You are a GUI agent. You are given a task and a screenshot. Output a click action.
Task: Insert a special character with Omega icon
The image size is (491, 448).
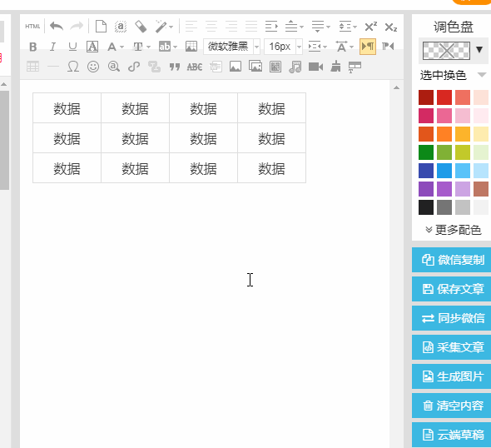(73, 67)
